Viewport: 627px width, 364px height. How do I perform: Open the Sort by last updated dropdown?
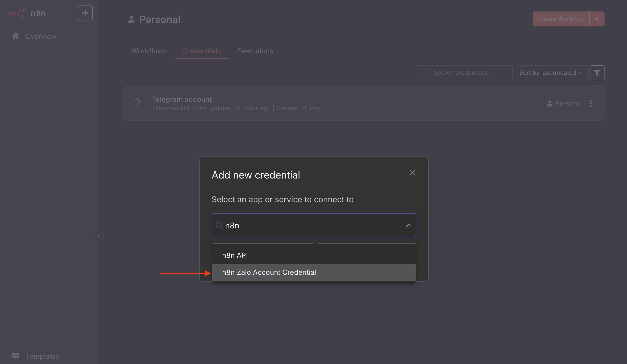coord(551,73)
